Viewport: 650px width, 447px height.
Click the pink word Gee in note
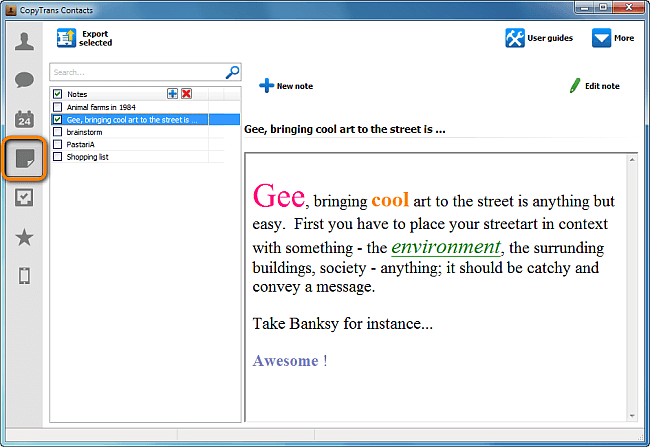279,196
